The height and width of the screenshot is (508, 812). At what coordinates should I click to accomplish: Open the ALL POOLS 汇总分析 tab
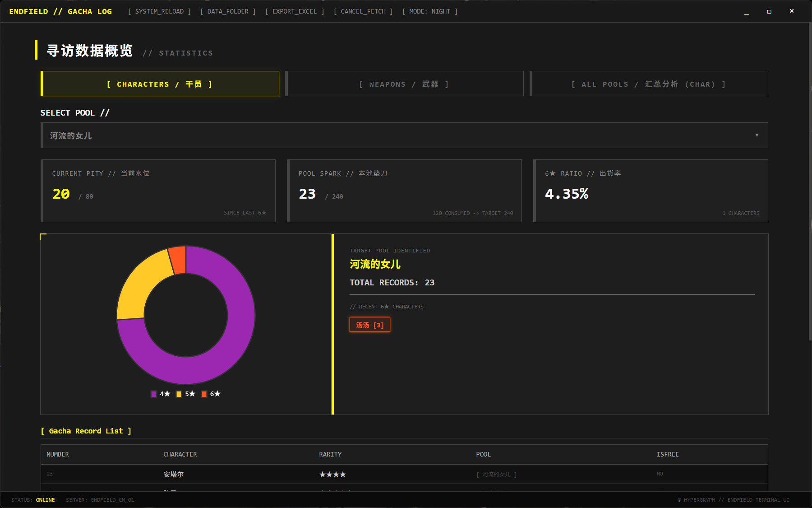pos(649,84)
